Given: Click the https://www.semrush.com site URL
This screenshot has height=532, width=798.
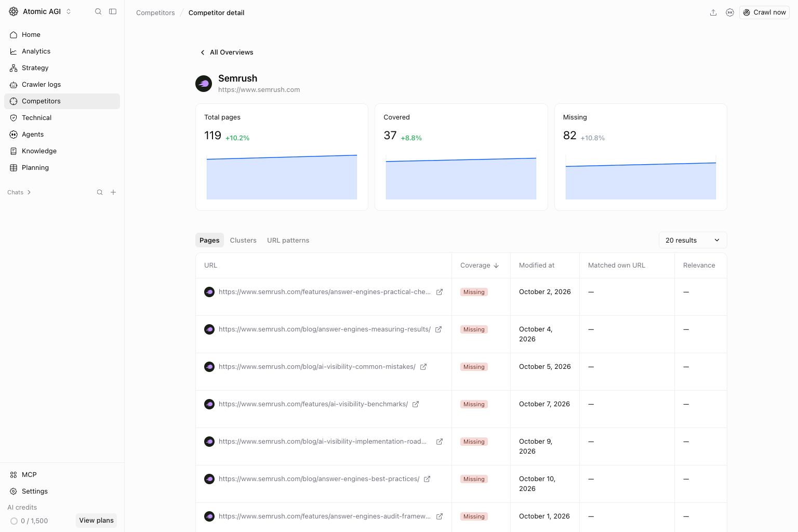Looking at the screenshot, I should [x=259, y=90].
